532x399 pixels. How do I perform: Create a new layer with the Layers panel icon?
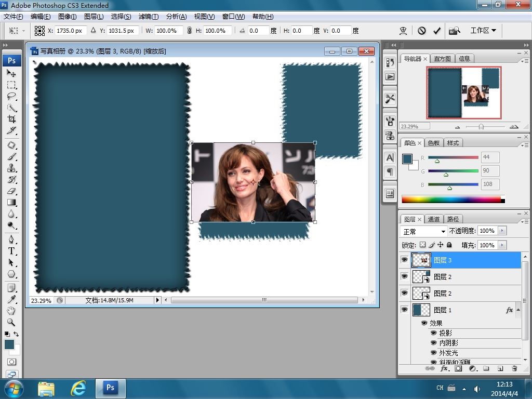[500, 368]
